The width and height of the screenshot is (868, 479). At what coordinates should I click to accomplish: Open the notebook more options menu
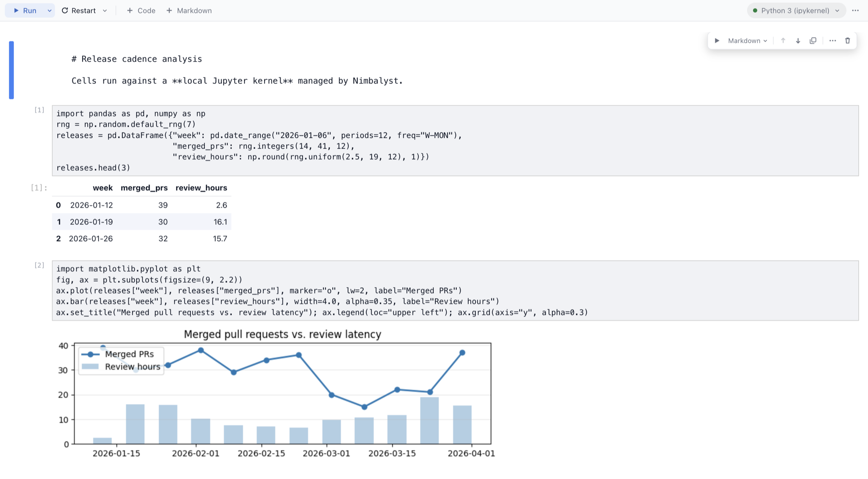pos(855,11)
